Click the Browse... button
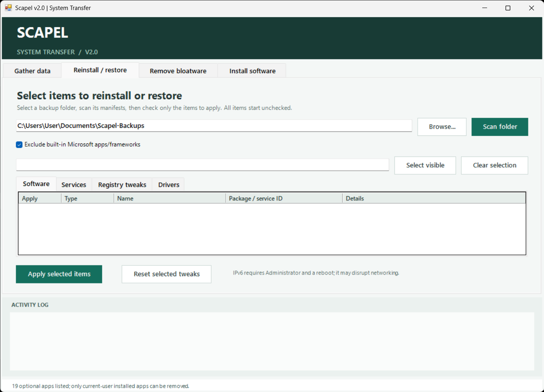 coord(442,127)
